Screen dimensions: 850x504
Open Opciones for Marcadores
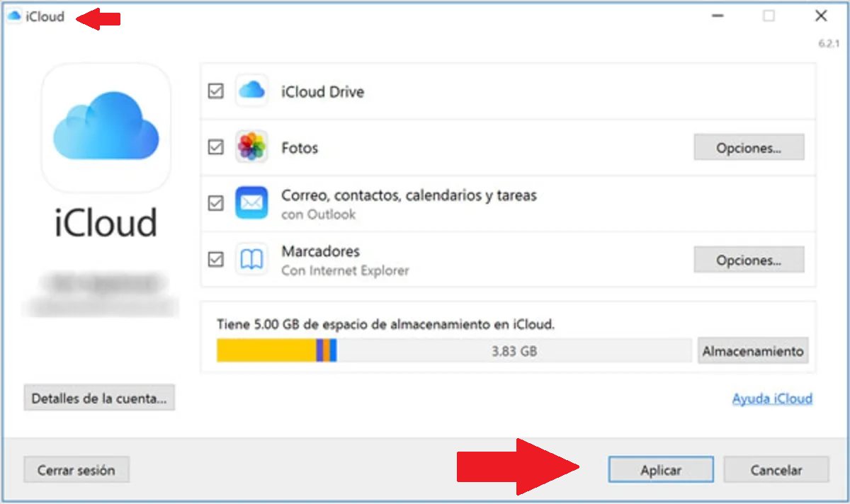pyautogui.click(x=749, y=260)
